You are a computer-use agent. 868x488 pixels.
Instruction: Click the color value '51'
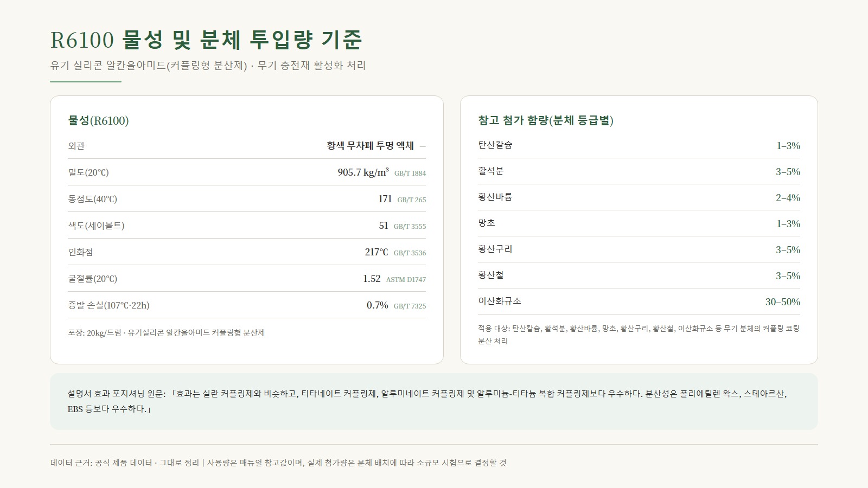click(x=384, y=226)
